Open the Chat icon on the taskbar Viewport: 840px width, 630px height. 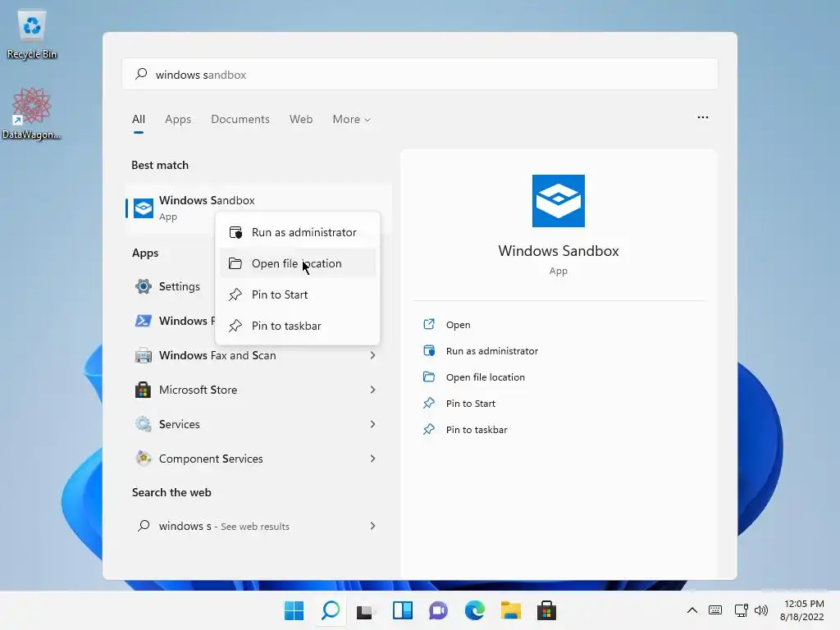[438, 610]
